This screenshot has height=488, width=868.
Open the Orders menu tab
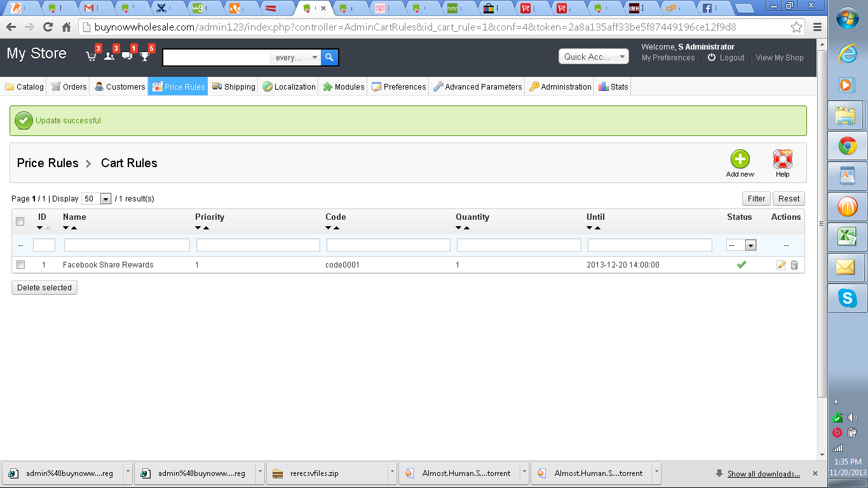tap(69, 86)
